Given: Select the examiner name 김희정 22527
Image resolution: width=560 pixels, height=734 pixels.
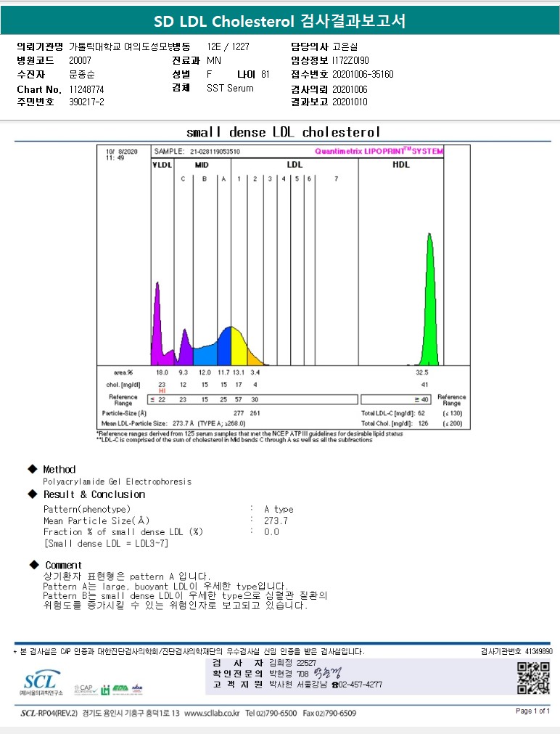Looking at the screenshot, I should coord(292,662).
